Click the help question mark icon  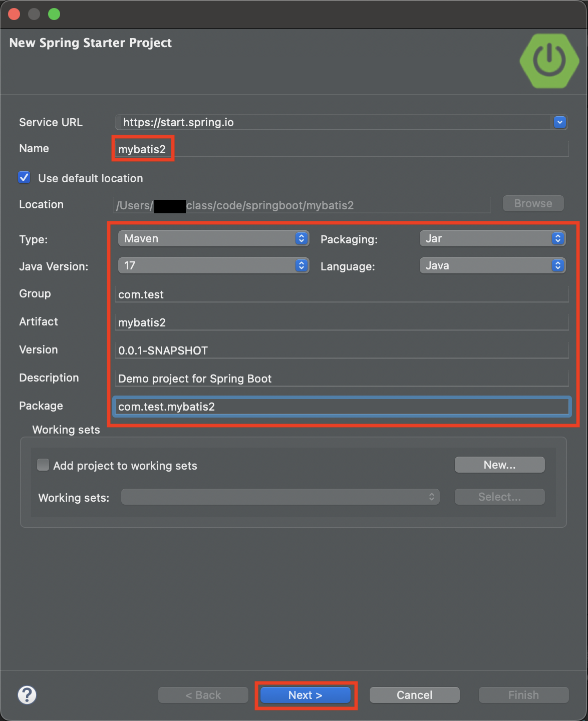point(27,694)
